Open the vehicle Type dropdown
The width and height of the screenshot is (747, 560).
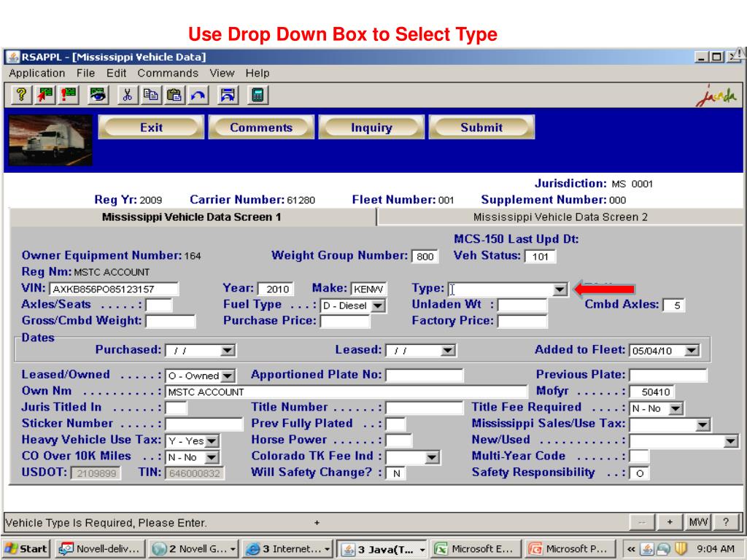click(560, 289)
